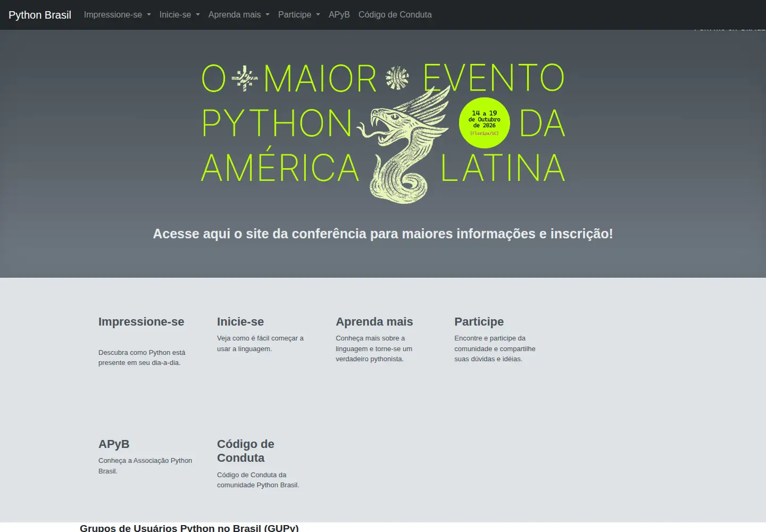Open the Impressione-se section heading

(141, 322)
